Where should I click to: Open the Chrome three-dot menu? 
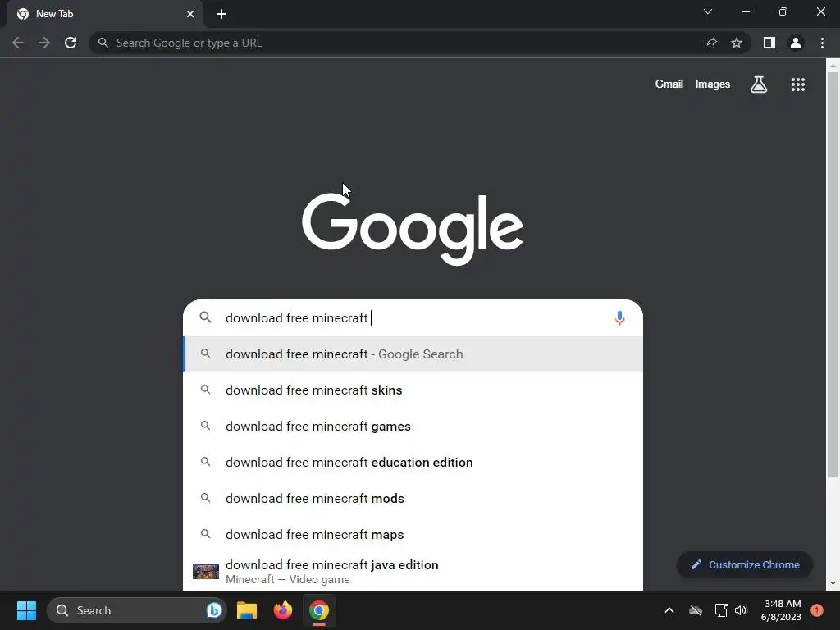click(x=822, y=43)
